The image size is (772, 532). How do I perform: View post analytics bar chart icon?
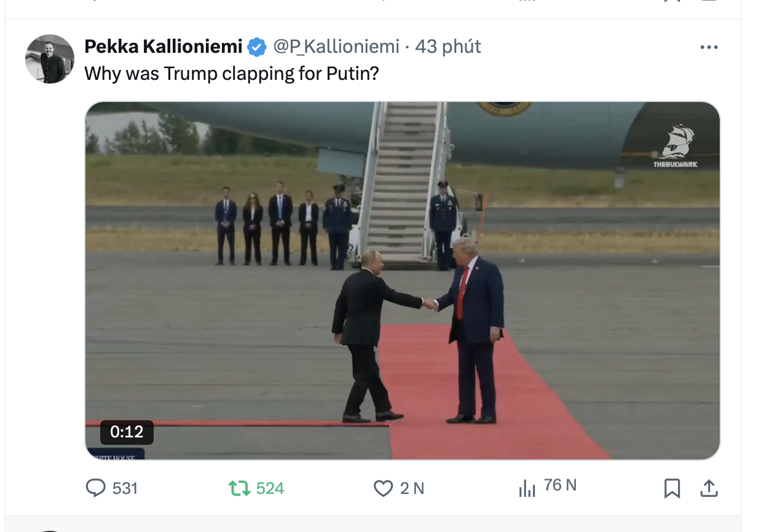527,488
